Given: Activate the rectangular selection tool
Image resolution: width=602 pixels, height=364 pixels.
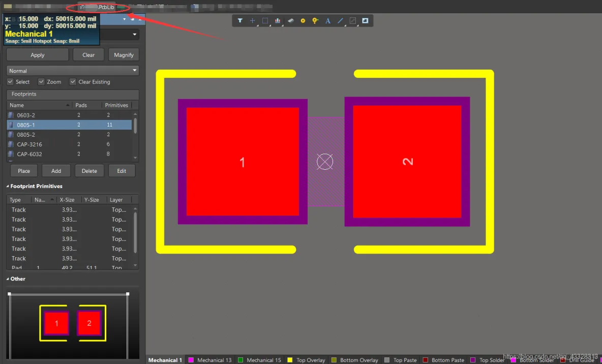Looking at the screenshot, I should coord(265,21).
